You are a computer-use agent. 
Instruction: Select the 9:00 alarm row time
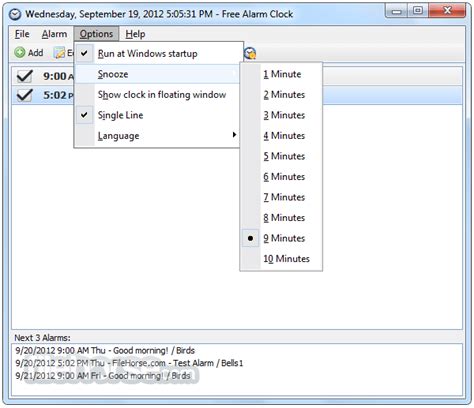(55, 76)
